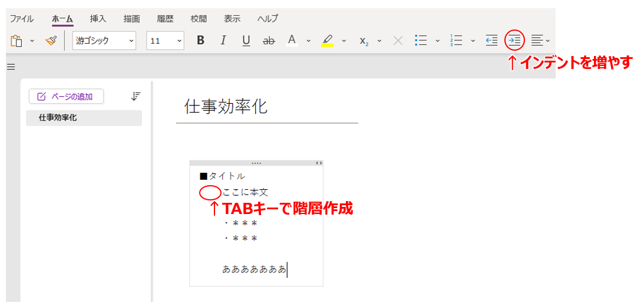
Task: Toggle Bold formatting
Action: pos(200,40)
